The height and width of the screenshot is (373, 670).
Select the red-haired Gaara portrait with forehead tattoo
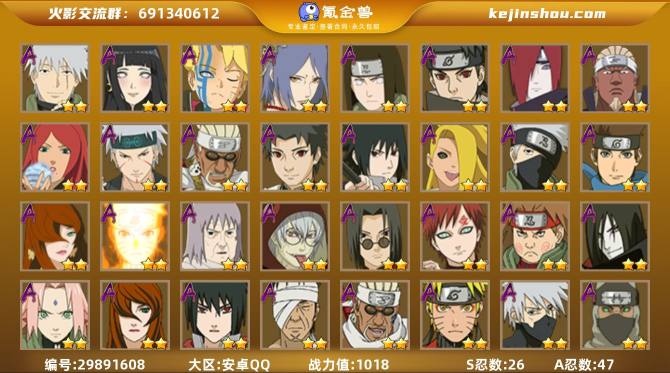point(455,236)
